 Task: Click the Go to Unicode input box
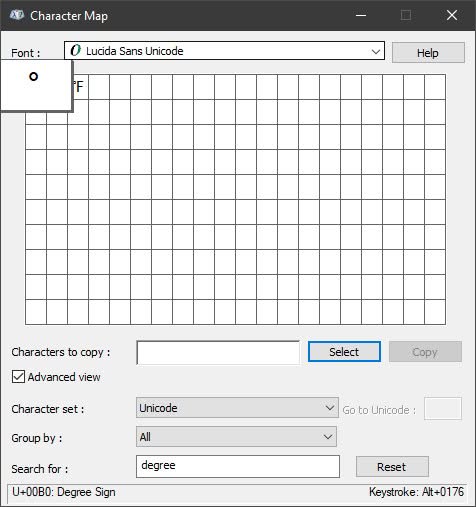click(x=443, y=408)
